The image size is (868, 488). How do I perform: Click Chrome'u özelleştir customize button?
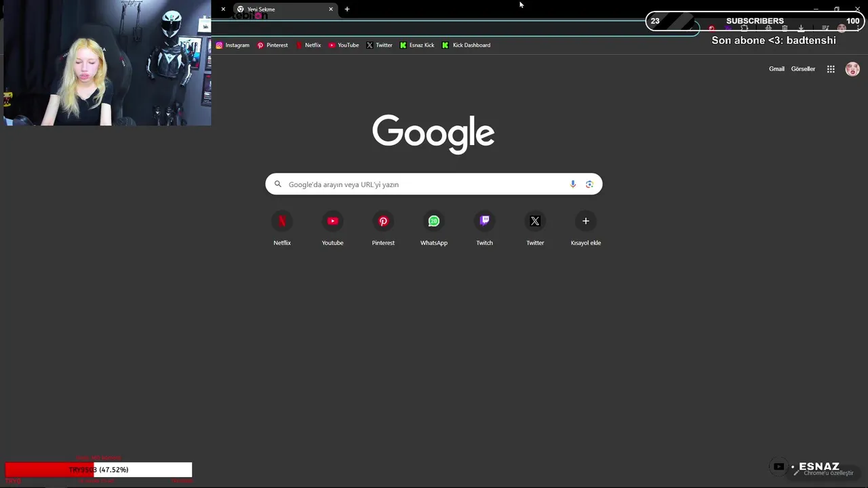(824, 473)
